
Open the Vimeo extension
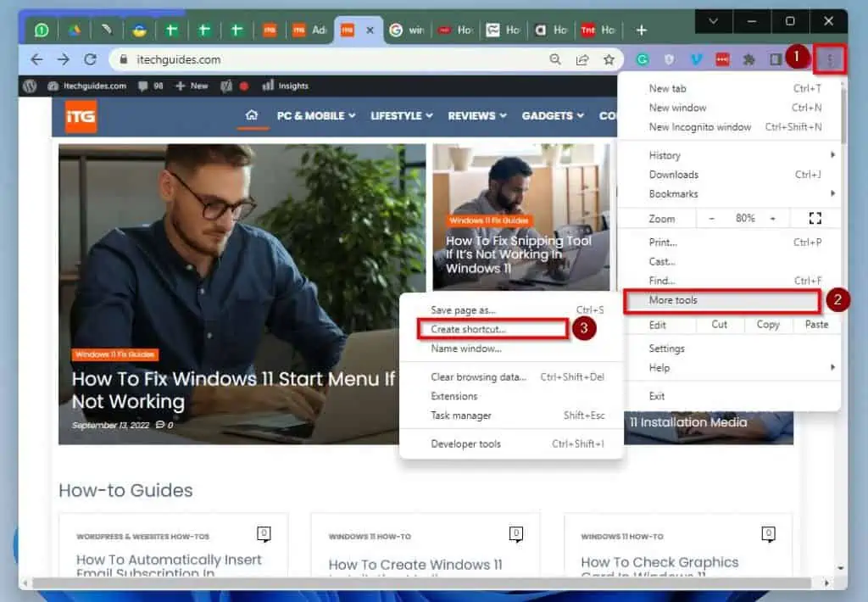pos(697,59)
